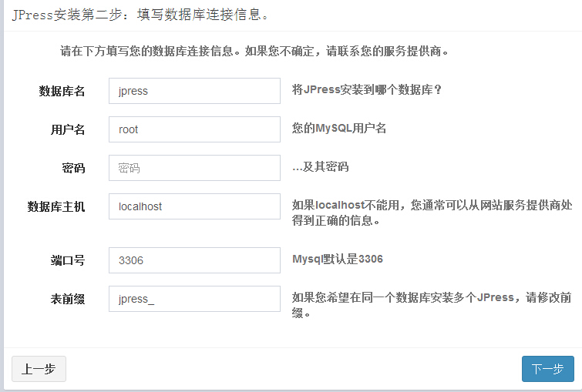
Task: Click hint text 将JPress安装到哪个数据库？
Action: click(367, 90)
